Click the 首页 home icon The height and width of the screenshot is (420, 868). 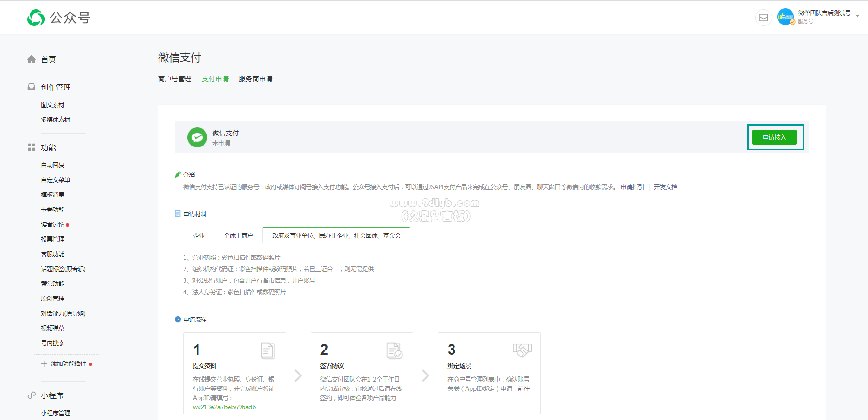coord(32,59)
